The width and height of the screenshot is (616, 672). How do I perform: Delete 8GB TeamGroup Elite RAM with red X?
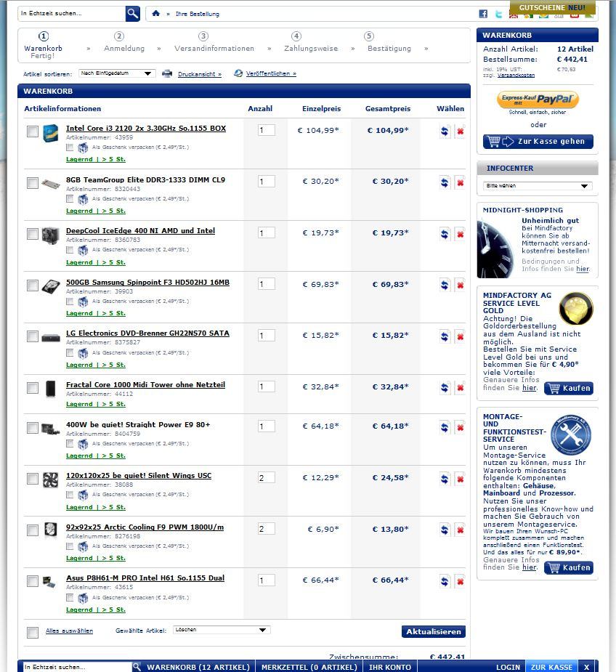(461, 182)
